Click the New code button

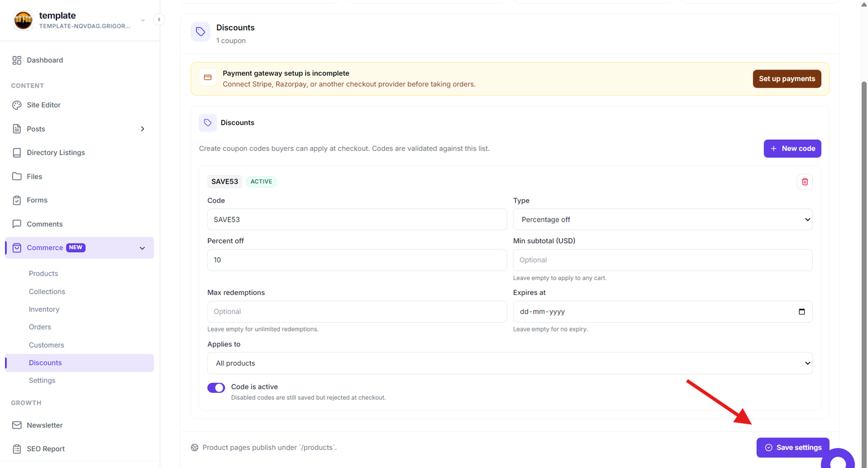pyautogui.click(x=792, y=148)
